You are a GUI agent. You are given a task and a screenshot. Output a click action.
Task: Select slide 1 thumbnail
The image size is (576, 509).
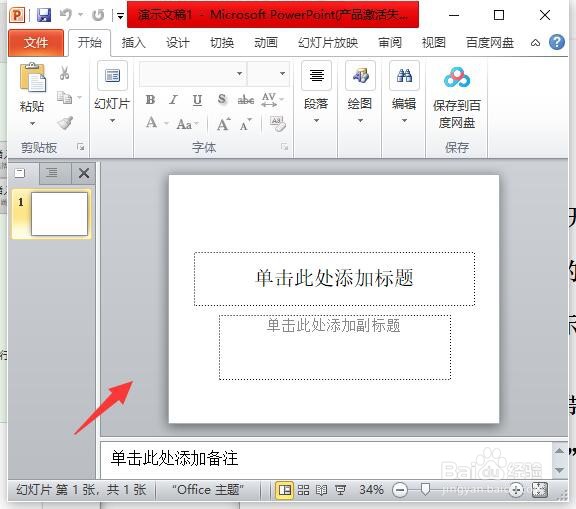point(59,214)
